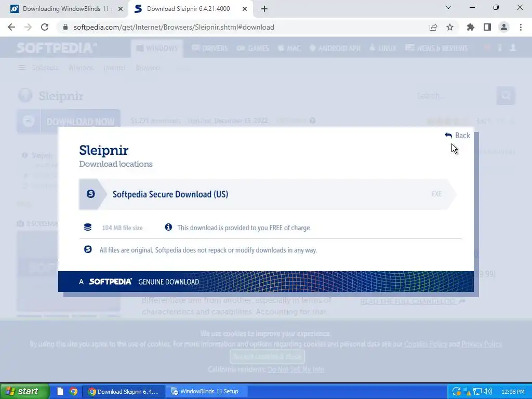Open the Windows category in site navigation
This screenshot has height=399, width=532.
[157, 48]
